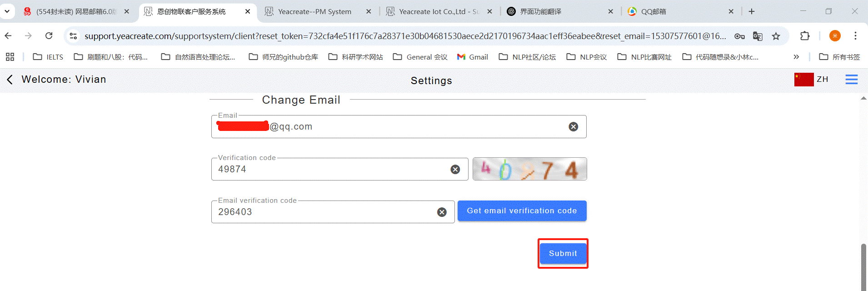
Task: Reload the page with refresh button
Action: [49, 36]
